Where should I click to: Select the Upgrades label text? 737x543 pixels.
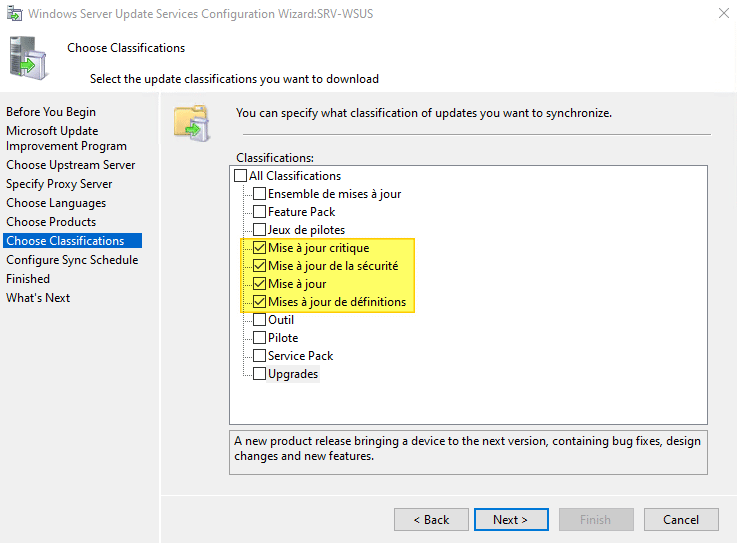(x=293, y=374)
